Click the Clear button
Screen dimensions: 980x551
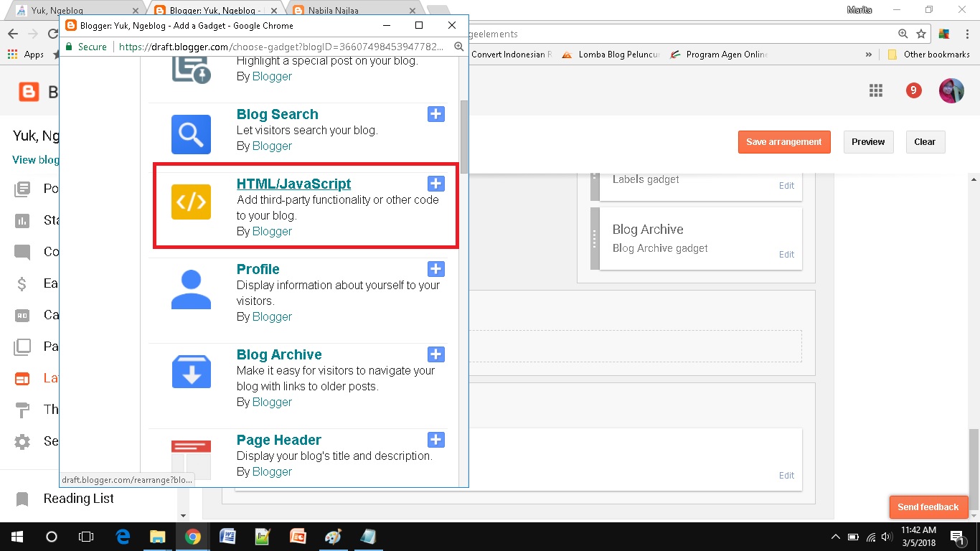pos(925,142)
